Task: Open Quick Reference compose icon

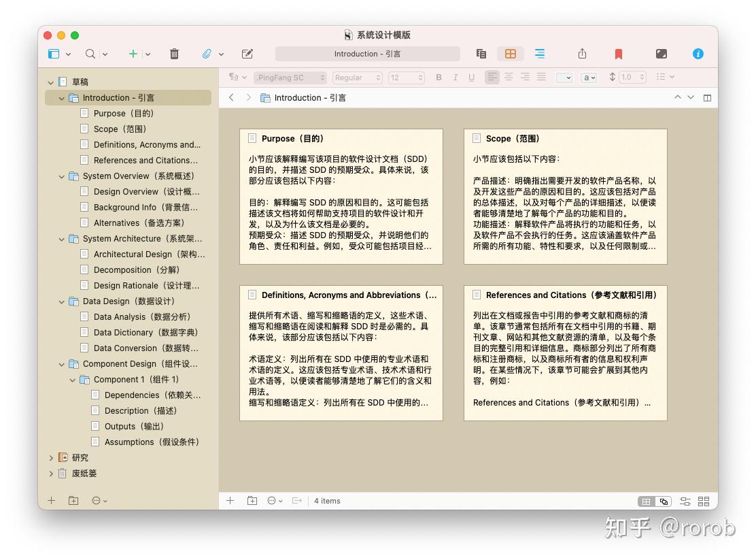Action: (x=247, y=54)
